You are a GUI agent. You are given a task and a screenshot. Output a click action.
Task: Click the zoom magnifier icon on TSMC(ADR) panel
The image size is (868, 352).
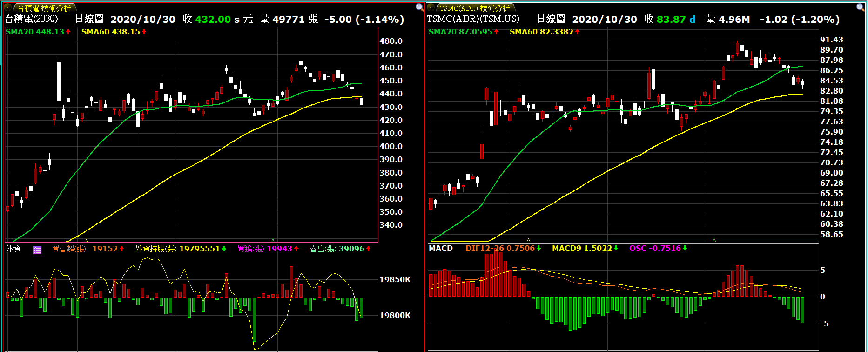click(x=860, y=7)
